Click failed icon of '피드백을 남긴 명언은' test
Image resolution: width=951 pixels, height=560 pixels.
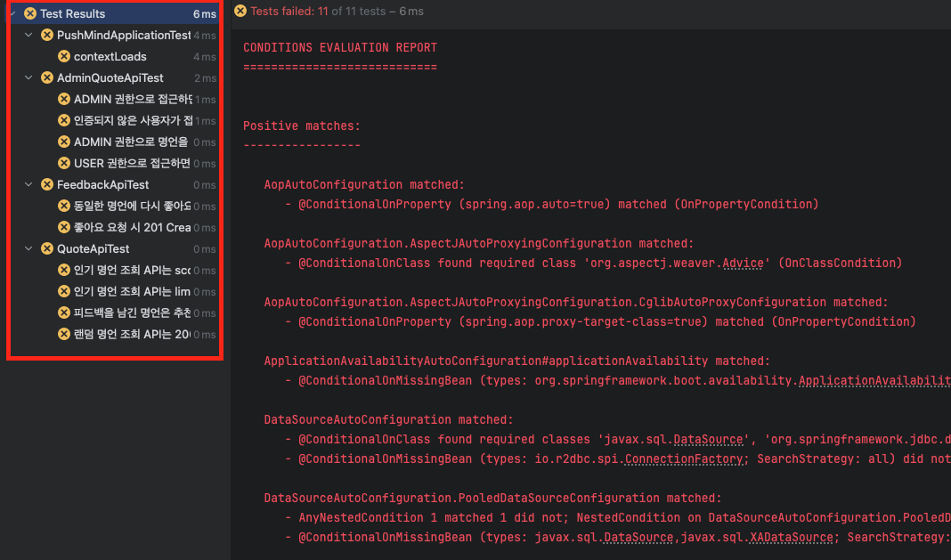click(64, 312)
